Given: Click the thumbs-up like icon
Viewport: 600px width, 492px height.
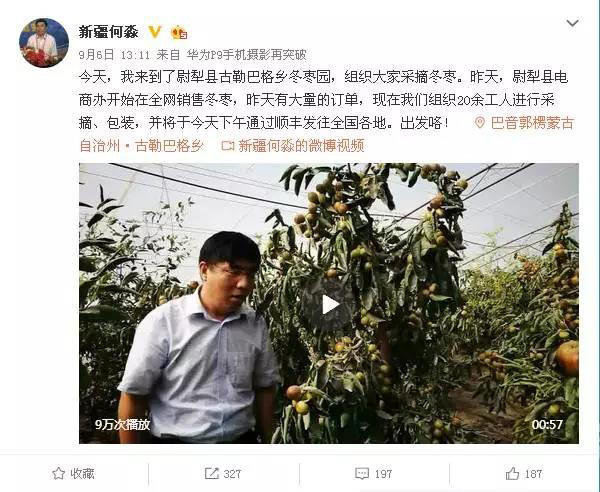Looking at the screenshot, I should [512, 474].
